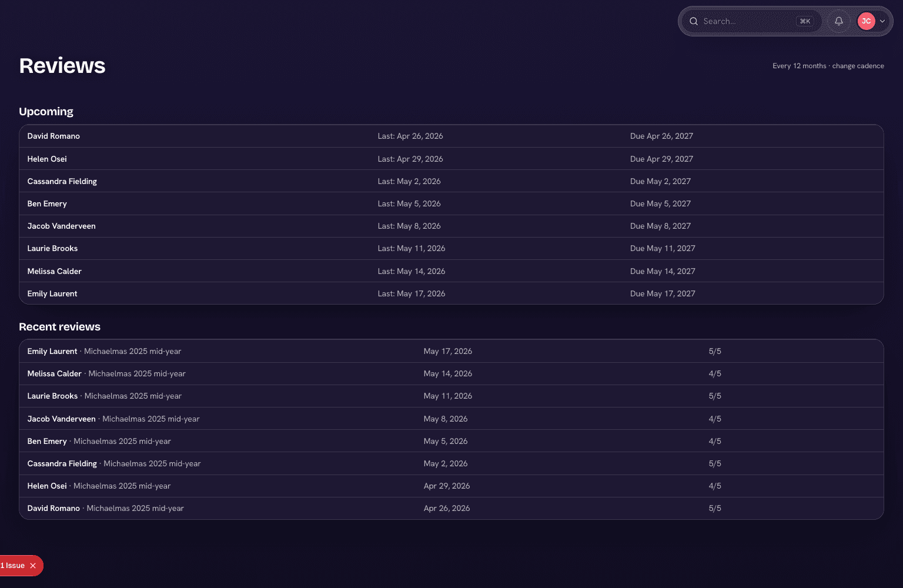
Task: Select Ben Emery's Due May 5, 2027 row
Action: [451, 203]
